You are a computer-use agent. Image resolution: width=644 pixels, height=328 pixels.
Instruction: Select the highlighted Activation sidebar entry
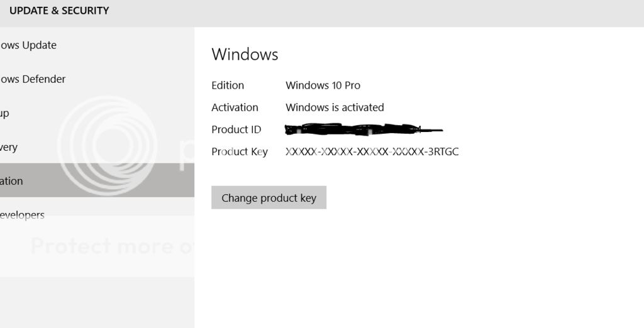click(x=13, y=181)
